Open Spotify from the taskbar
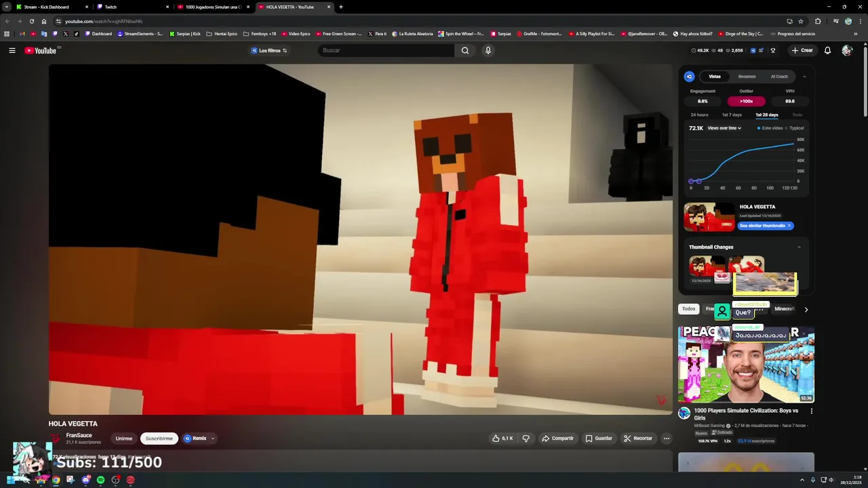This screenshot has width=868, height=488. (x=100, y=480)
